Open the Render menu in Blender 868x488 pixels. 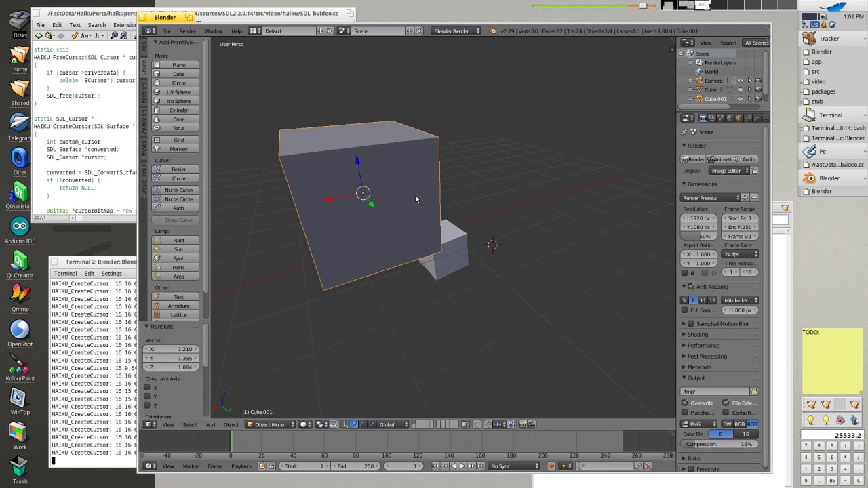pyautogui.click(x=187, y=31)
